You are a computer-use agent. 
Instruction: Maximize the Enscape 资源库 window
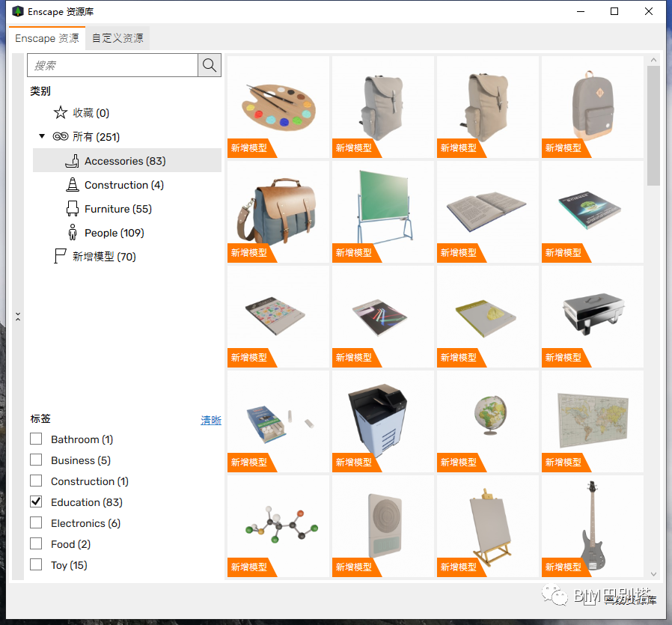(x=614, y=11)
